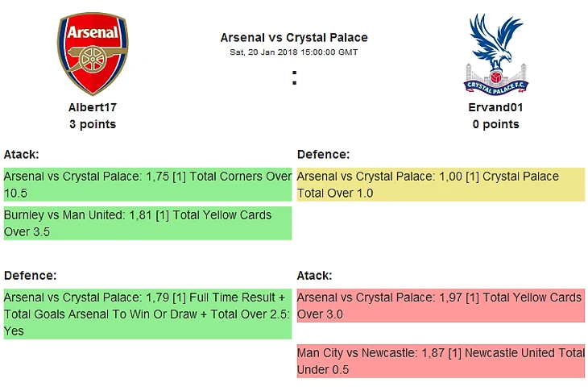
Task: Open the Arsenal vs Crystal Palace match title
Action: [294, 38]
